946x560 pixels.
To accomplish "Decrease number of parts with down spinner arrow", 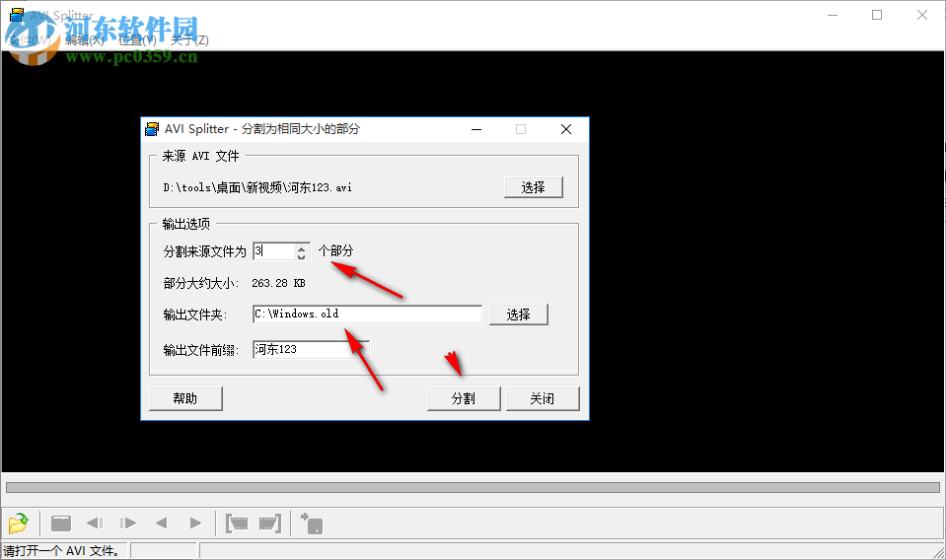I will pyautogui.click(x=301, y=256).
